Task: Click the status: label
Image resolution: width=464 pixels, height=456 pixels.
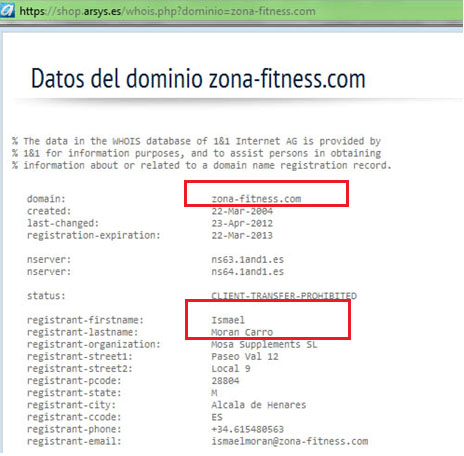Action: (x=46, y=296)
